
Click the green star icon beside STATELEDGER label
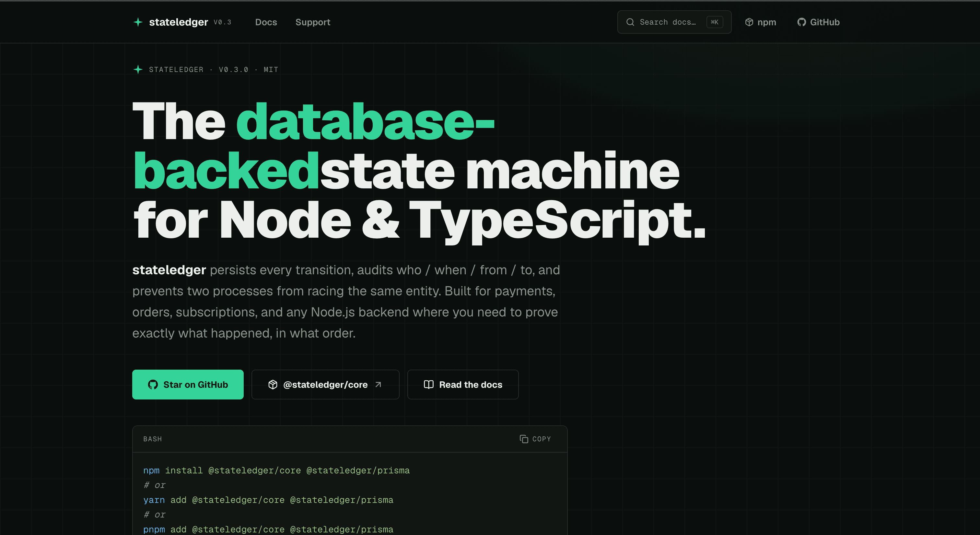[x=138, y=69]
